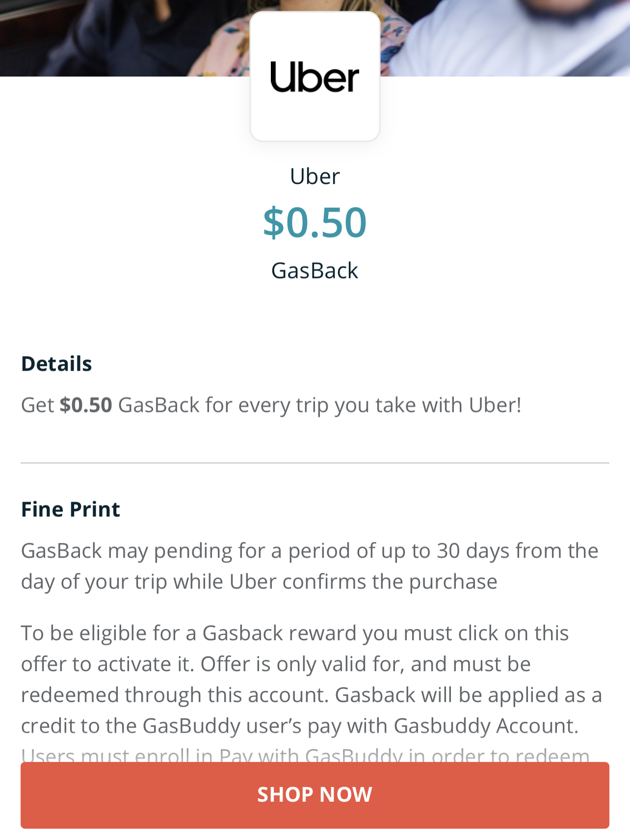Tap "day of your trip while Uber confirms" line
Screen dimensions: 630x840
pyautogui.click(x=259, y=581)
